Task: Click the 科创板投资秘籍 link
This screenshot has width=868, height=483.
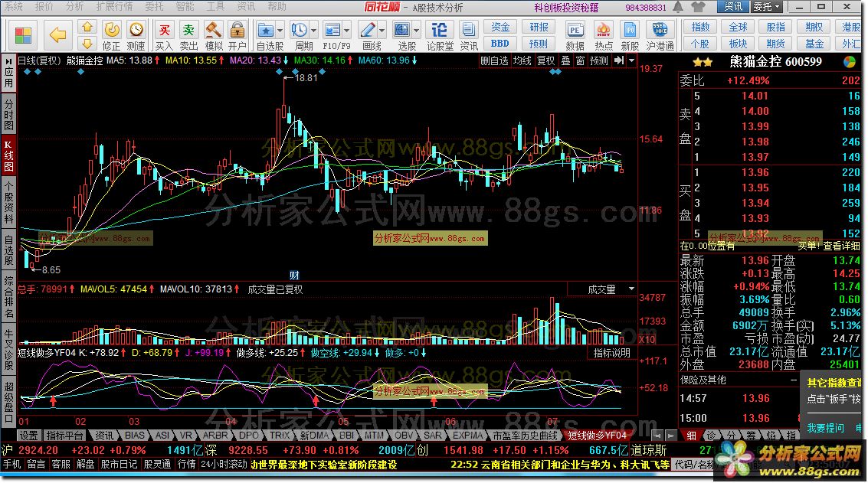Action: tap(565, 7)
